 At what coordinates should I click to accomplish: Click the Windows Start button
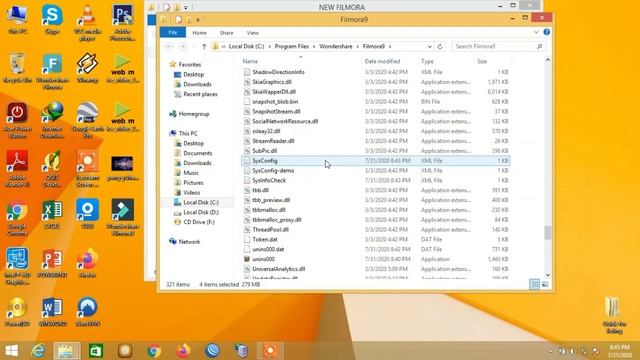tap(11, 351)
